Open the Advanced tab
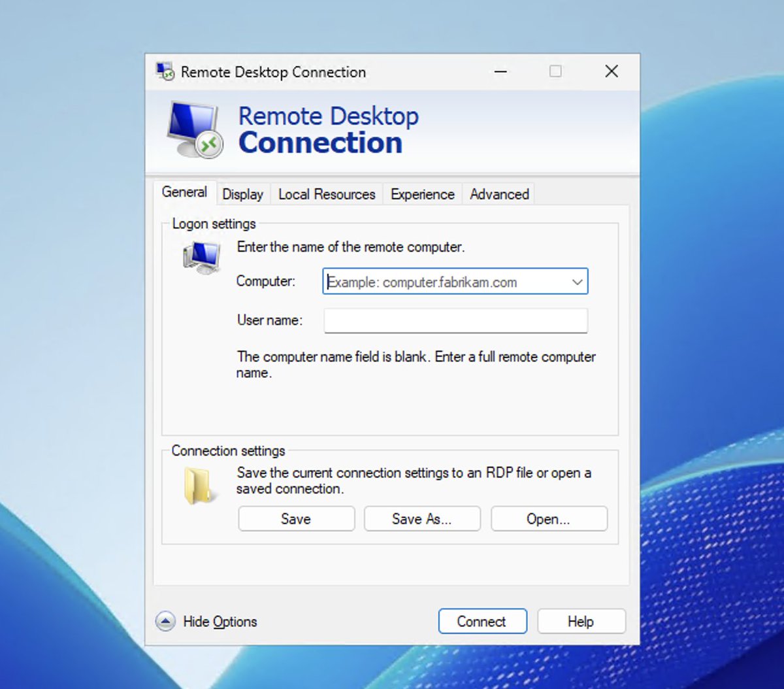 [x=499, y=194]
